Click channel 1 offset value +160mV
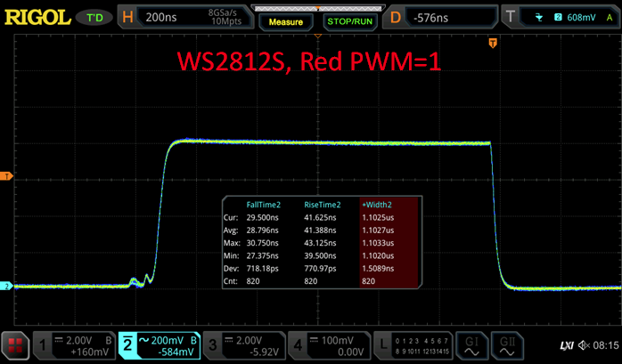622x364 pixels. [90, 352]
